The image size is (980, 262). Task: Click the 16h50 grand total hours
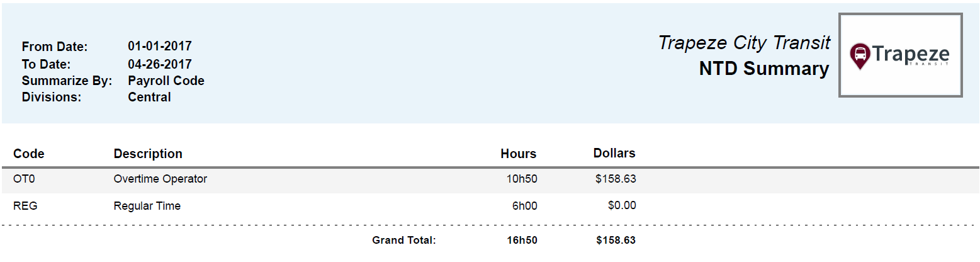[x=522, y=240]
